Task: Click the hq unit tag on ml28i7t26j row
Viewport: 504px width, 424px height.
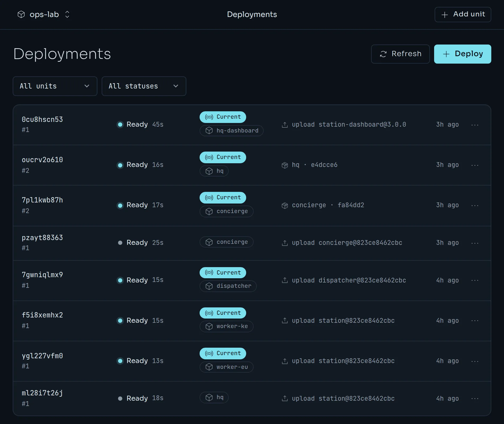Action: point(214,397)
